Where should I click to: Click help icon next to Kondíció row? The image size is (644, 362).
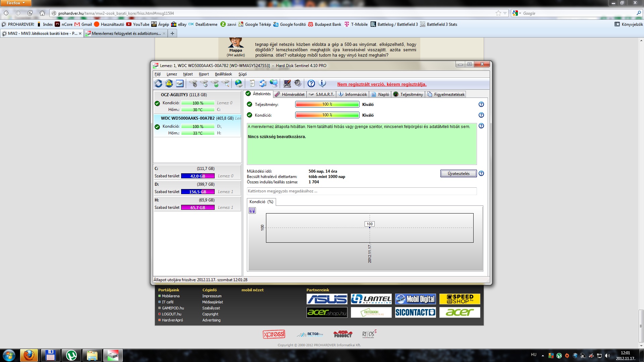[x=481, y=115]
